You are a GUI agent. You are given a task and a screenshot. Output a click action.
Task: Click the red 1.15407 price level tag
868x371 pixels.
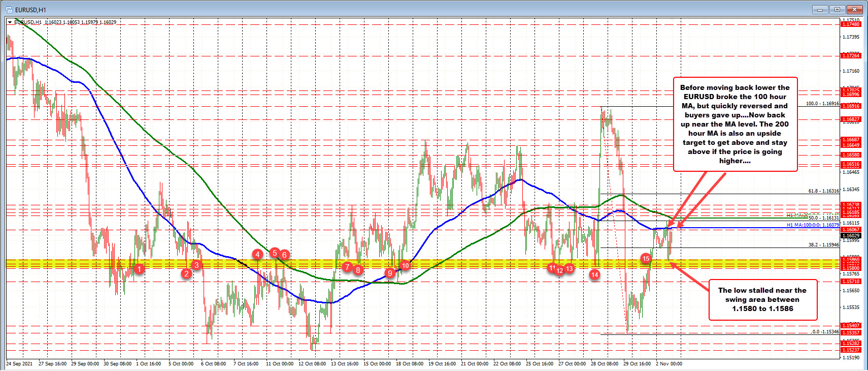[x=851, y=326]
